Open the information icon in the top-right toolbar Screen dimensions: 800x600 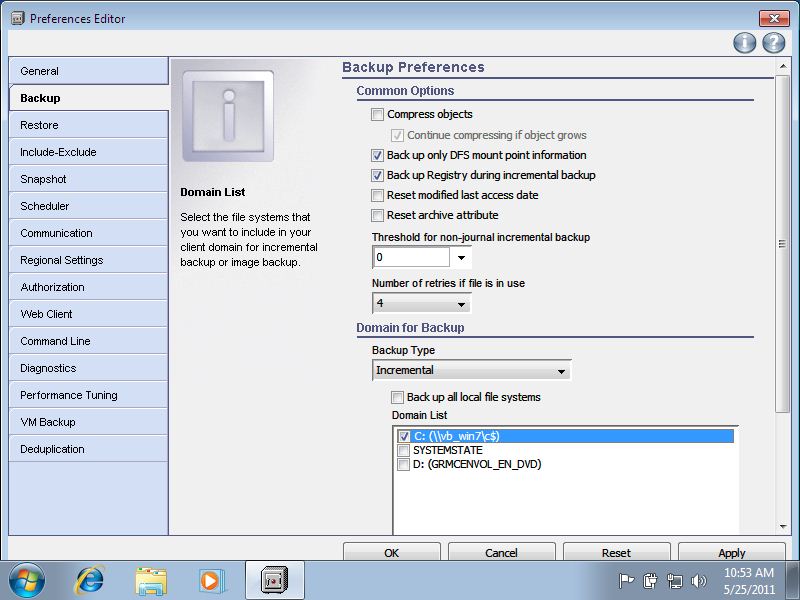point(744,43)
